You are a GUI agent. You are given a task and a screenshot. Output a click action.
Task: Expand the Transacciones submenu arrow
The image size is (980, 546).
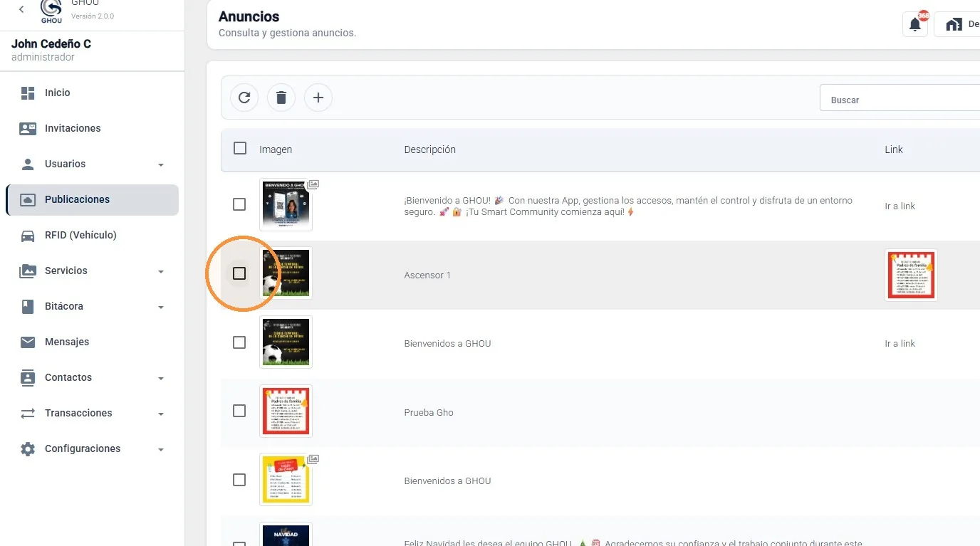[161, 414]
